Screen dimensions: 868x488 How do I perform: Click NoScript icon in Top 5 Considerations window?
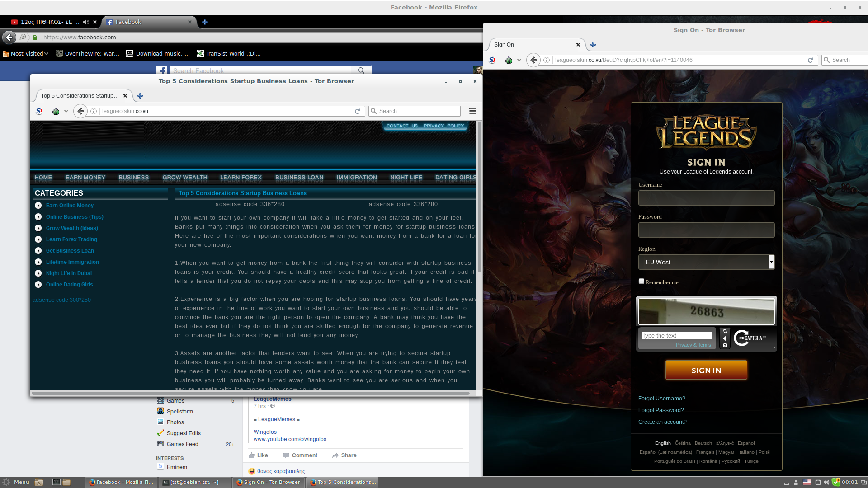[x=39, y=111]
